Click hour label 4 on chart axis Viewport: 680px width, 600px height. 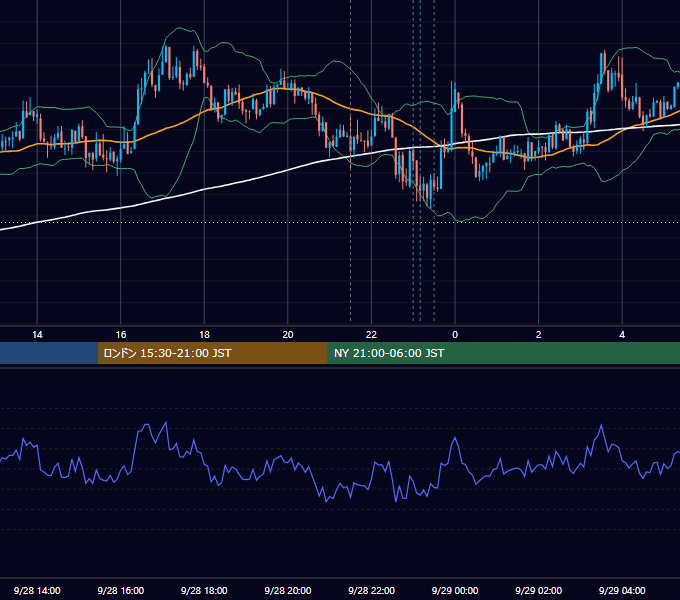pos(622,335)
